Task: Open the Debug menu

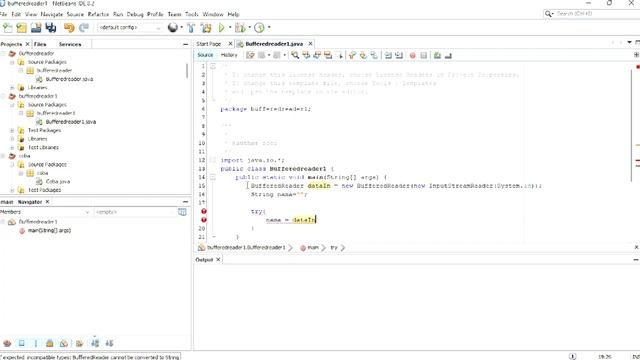Action: (135, 14)
